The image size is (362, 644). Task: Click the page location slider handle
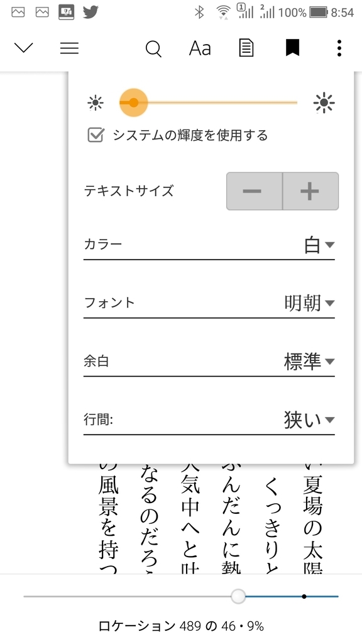click(237, 596)
